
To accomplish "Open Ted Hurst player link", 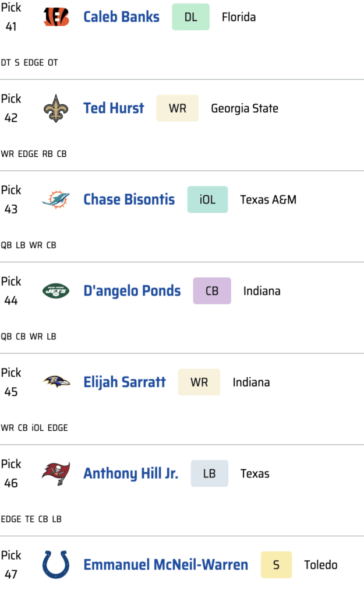I will (x=114, y=108).
